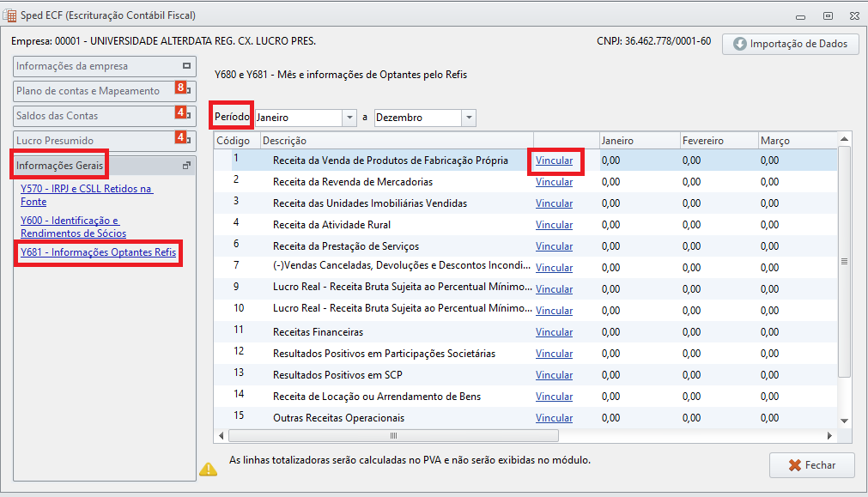Click the Março column header
This screenshot has height=497, width=868.
pos(797,141)
